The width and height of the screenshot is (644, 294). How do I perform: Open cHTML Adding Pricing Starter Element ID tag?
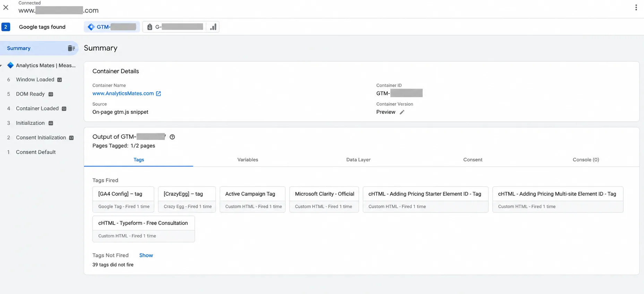coord(426,200)
